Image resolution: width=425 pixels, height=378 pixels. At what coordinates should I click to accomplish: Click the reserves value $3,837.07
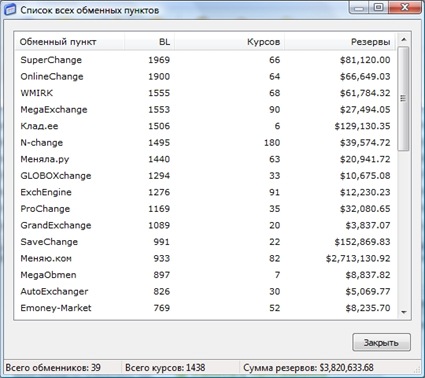tap(368, 225)
